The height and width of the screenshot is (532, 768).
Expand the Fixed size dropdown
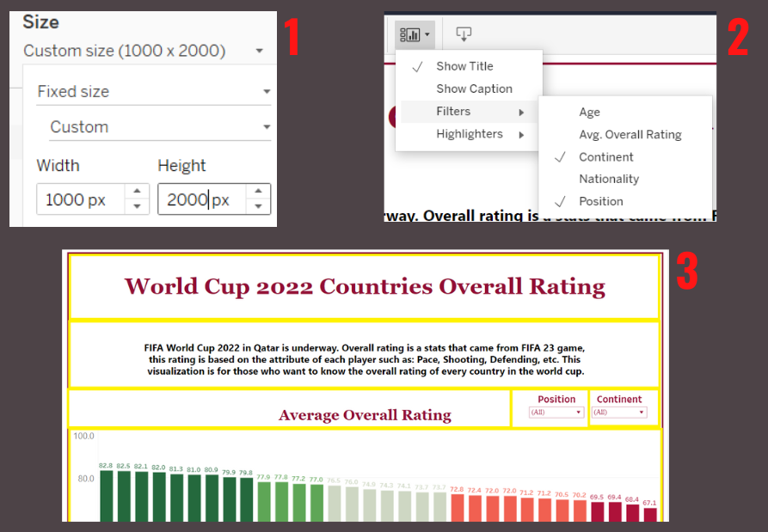pyautogui.click(x=153, y=91)
